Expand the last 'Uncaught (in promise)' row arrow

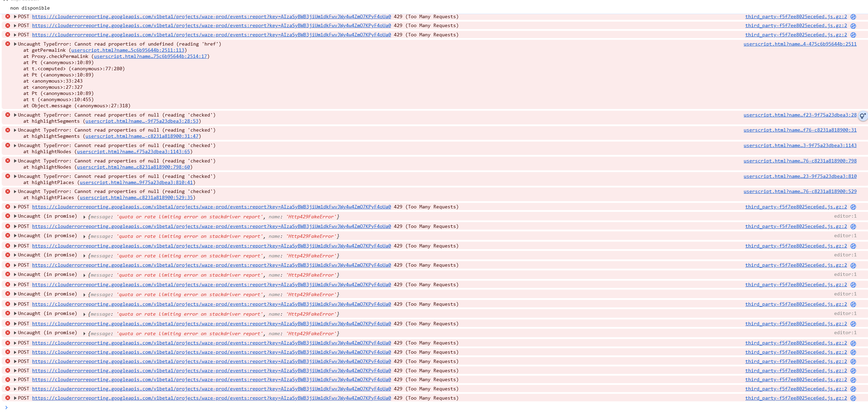15,332
